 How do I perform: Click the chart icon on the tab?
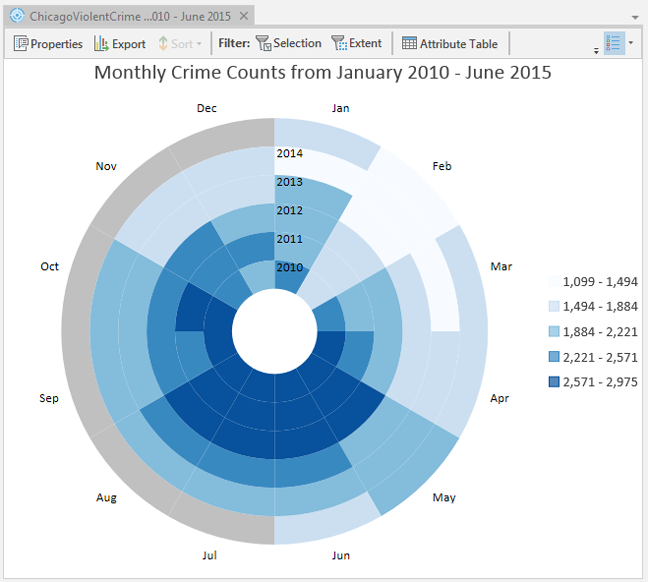coord(16,17)
